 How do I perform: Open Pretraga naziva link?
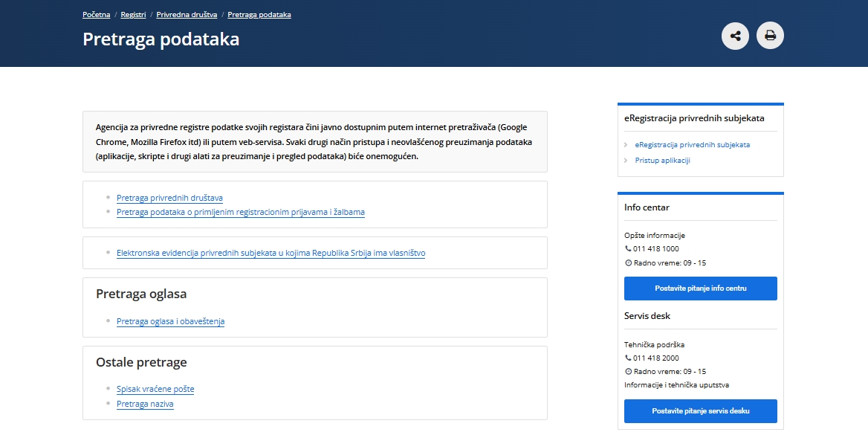click(145, 405)
